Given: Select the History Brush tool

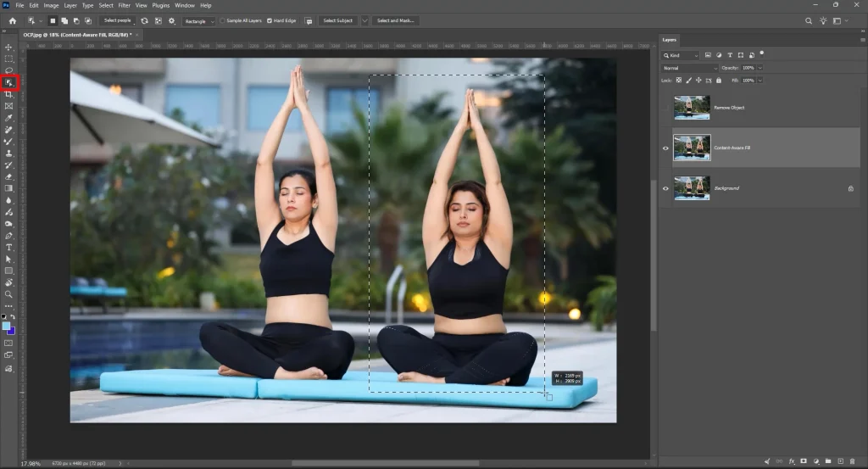Looking at the screenshot, I should click(8, 165).
